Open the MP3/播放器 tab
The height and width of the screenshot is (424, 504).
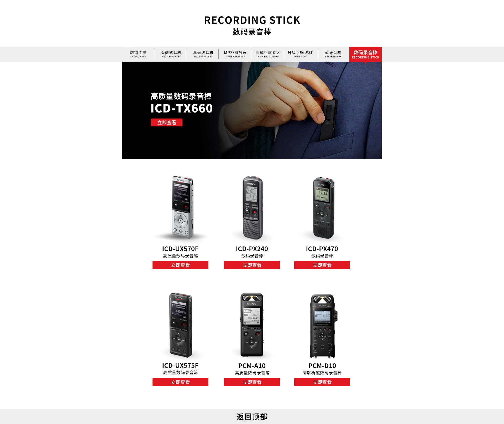(235, 54)
